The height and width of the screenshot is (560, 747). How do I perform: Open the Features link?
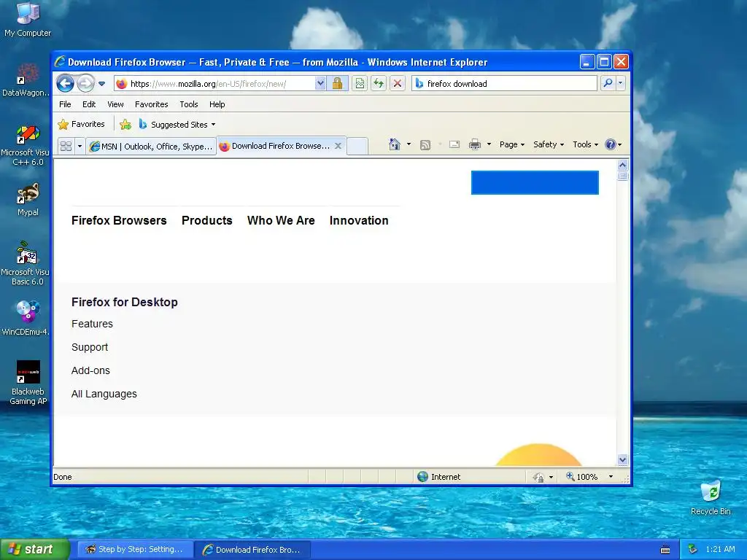[92, 324]
